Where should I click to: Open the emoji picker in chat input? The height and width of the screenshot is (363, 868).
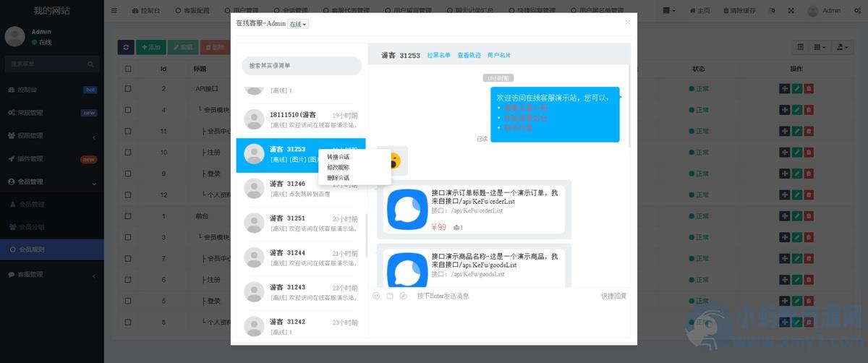pyautogui.click(x=376, y=296)
